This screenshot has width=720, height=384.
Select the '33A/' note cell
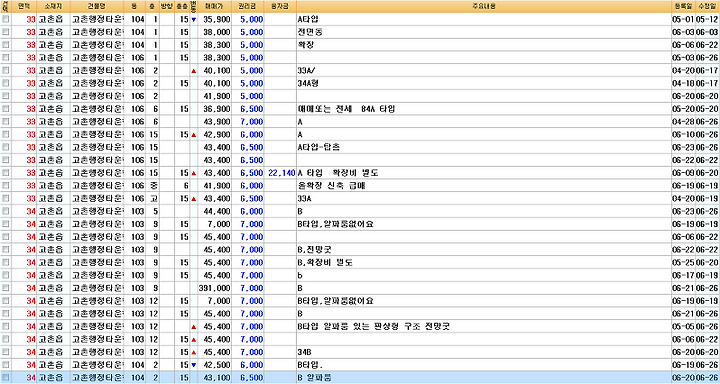click(484, 71)
